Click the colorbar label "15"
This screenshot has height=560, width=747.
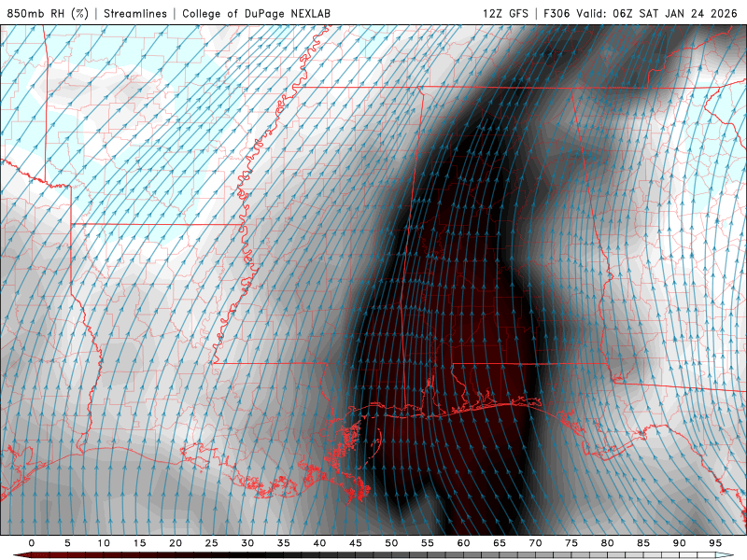click(x=139, y=543)
